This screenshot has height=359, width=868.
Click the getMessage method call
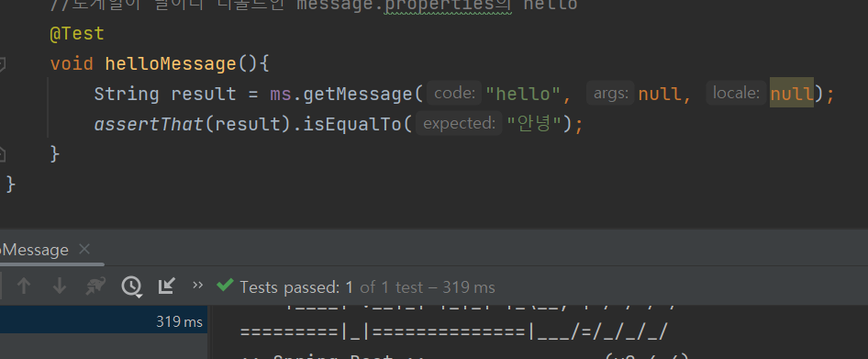point(357,94)
